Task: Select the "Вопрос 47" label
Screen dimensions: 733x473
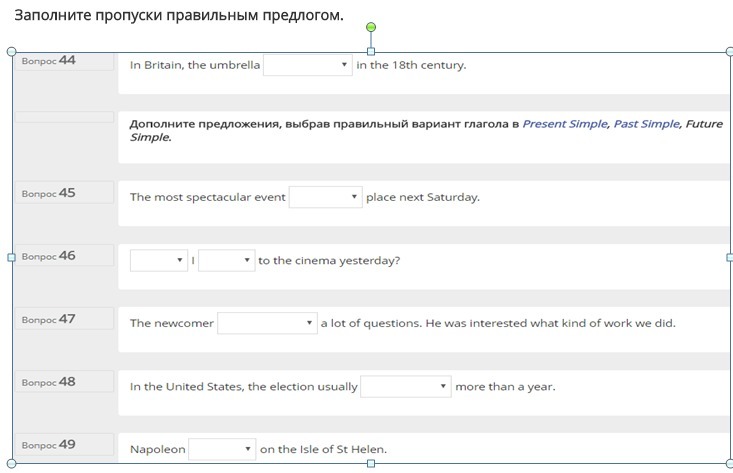Action: 48,319
